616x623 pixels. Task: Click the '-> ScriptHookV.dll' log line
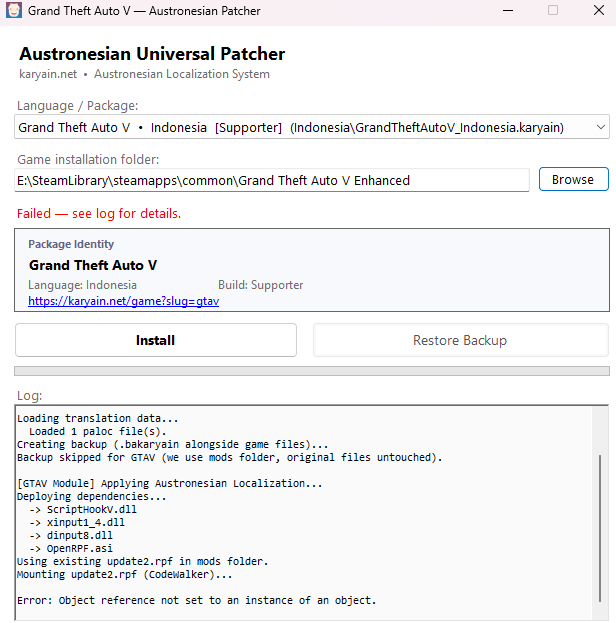click(83, 509)
